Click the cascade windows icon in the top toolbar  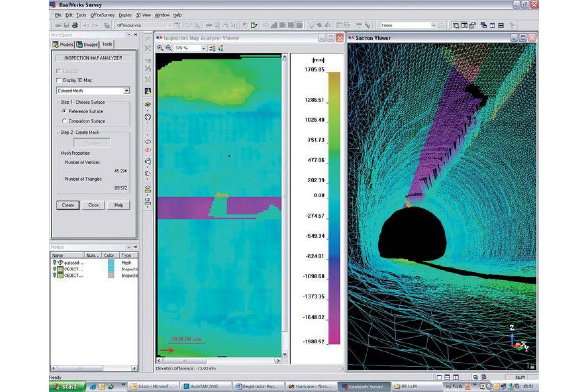(x=484, y=25)
